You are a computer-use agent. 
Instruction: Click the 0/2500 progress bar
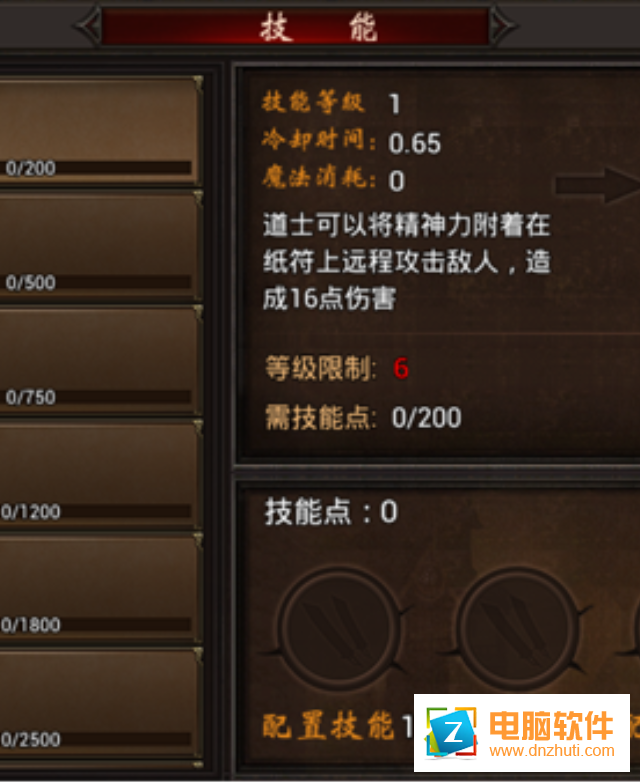pyautogui.click(x=96, y=739)
